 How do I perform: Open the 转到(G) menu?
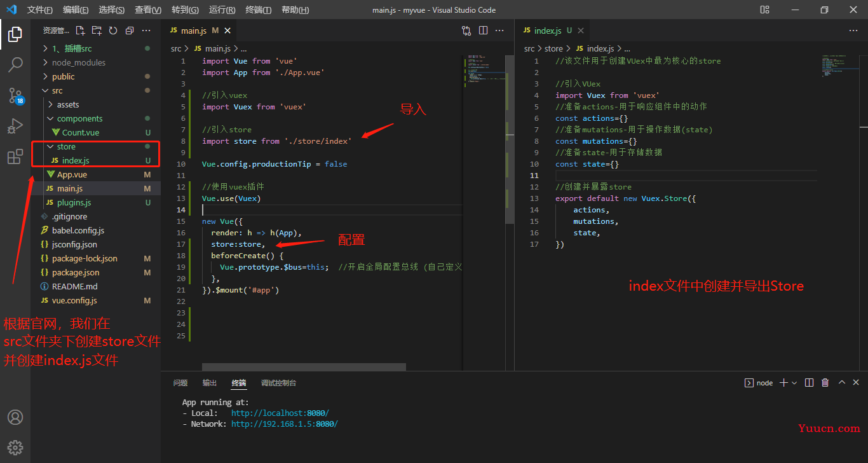tap(185, 10)
